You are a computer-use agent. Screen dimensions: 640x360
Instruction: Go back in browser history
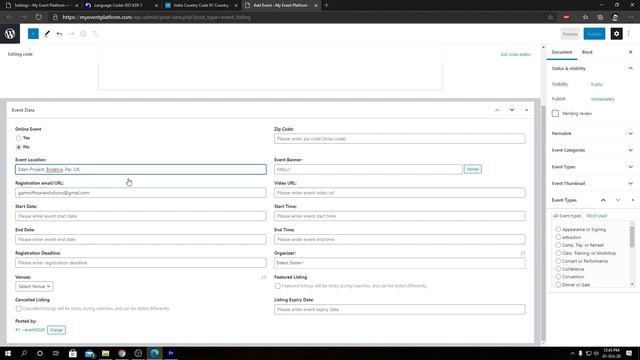9,17
